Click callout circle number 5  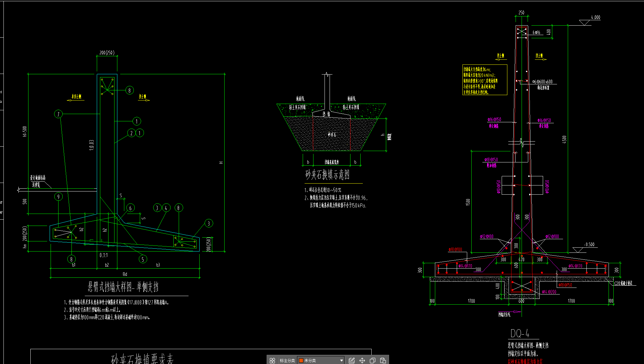143,259
